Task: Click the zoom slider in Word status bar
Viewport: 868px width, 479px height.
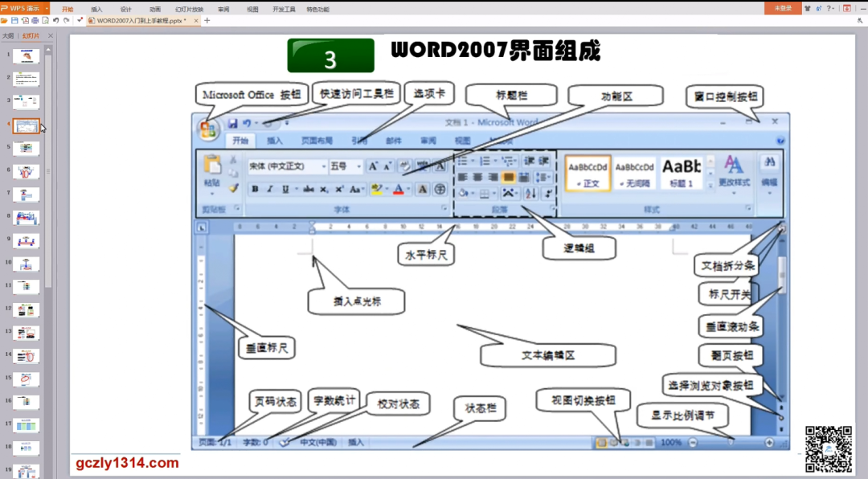Action: (731, 442)
